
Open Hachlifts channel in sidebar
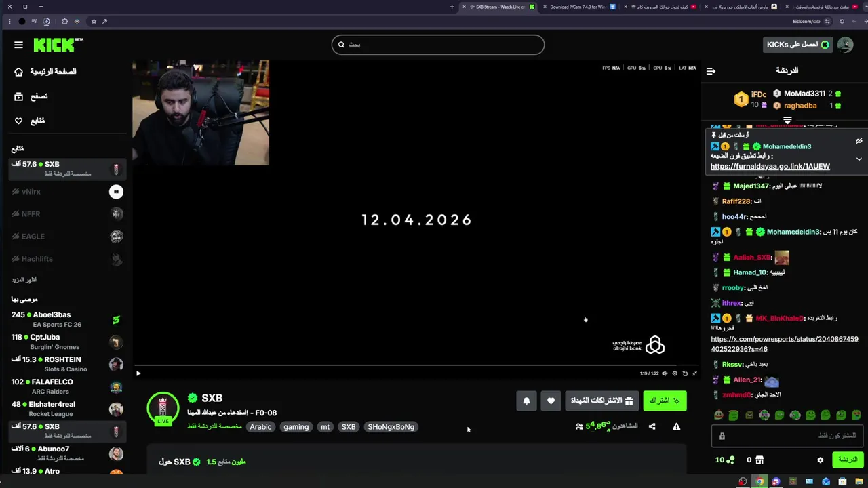pos(66,259)
